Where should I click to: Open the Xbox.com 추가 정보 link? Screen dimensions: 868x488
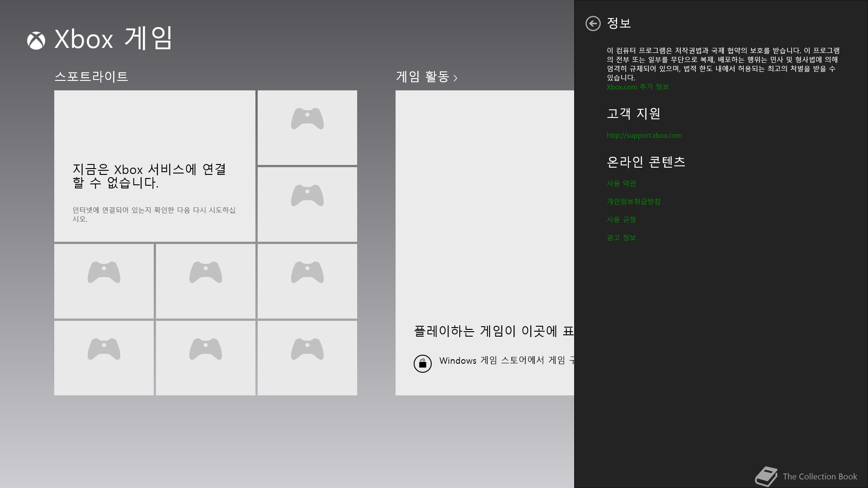[637, 87]
